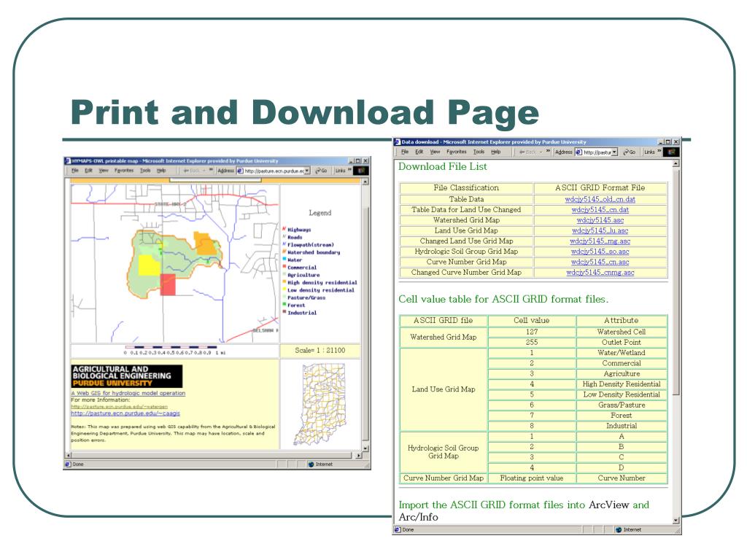Viewport: 747px width, 560px height.
Task: Open Tools menu in Data download window
Action: pos(479,152)
